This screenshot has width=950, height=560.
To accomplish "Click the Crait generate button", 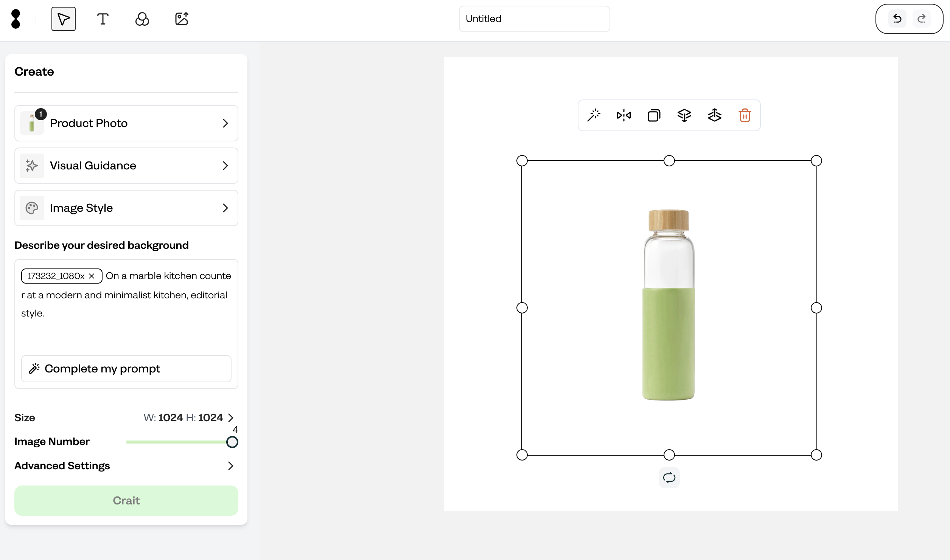I will (126, 501).
